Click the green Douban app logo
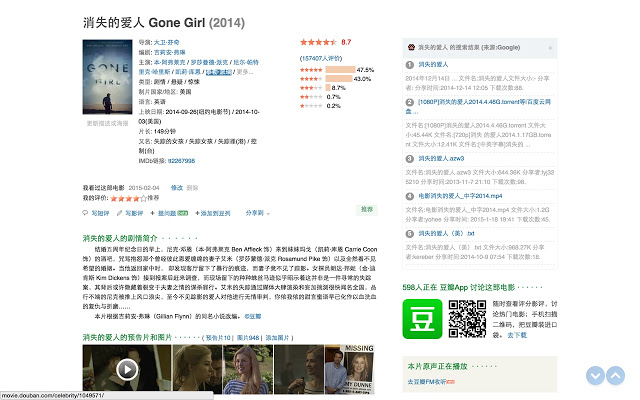Image resolution: width=640 pixels, height=400 pixels. pos(422,319)
